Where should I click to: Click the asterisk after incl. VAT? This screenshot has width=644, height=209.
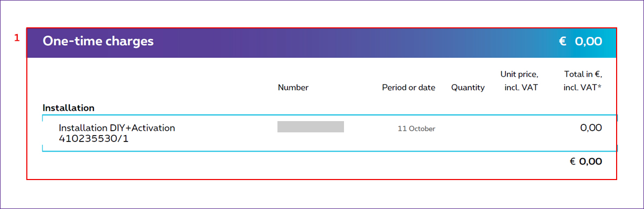pyautogui.click(x=599, y=86)
